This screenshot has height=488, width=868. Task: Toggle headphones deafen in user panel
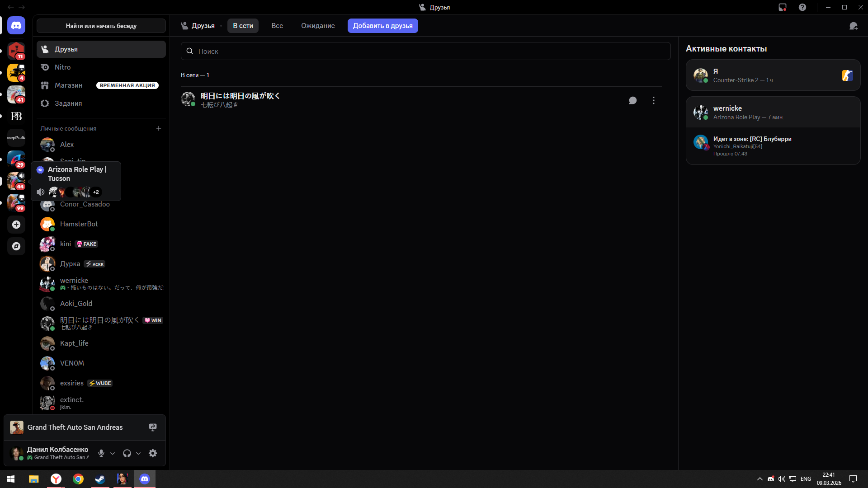(127, 453)
